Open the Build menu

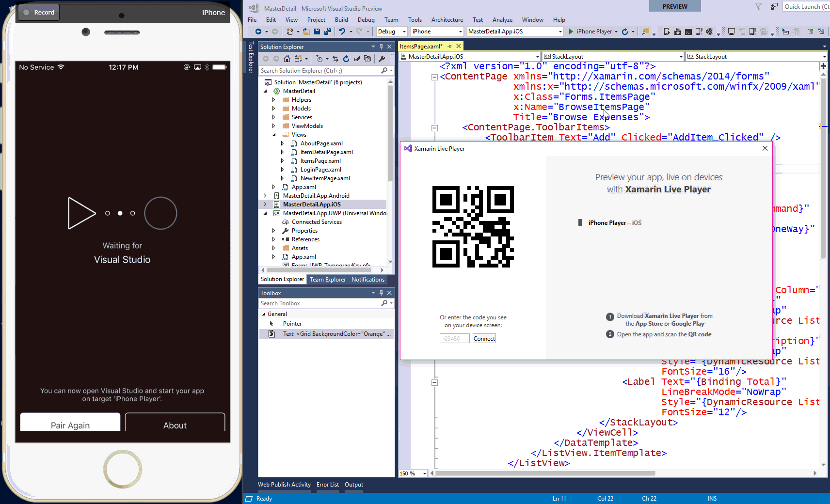click(341, 20)
